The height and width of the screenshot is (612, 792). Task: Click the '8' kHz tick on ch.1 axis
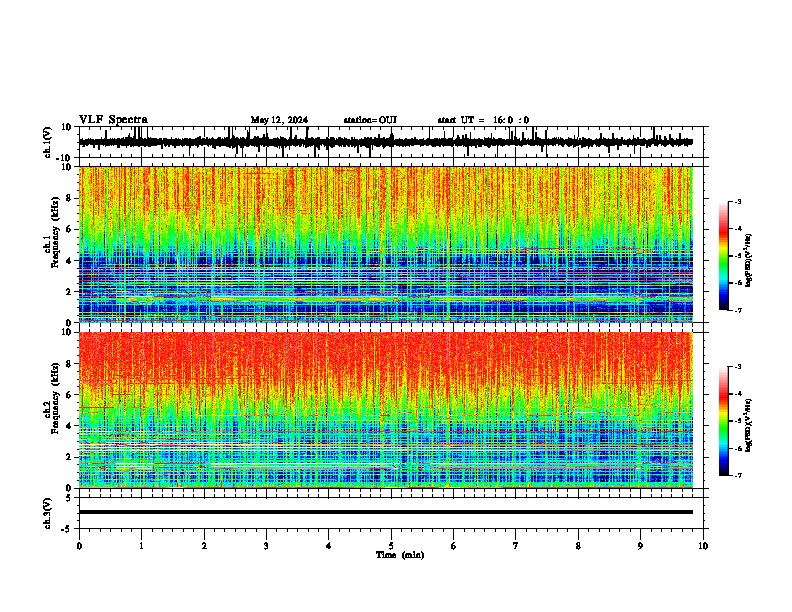pos(69,198)
